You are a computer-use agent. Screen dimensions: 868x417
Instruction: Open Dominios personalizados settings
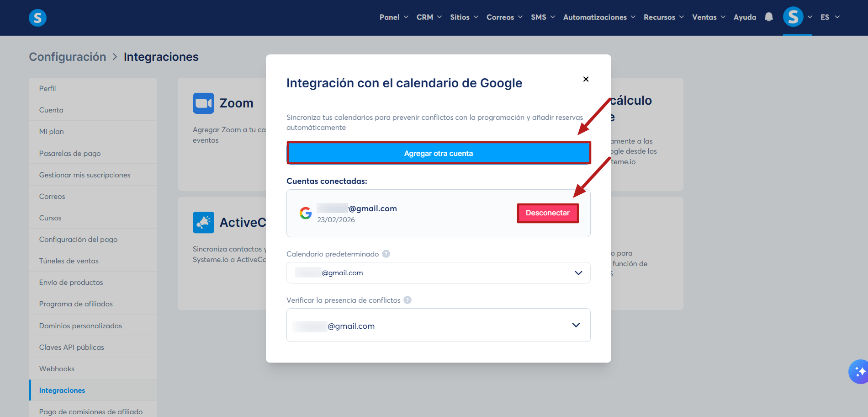point(93,326)
